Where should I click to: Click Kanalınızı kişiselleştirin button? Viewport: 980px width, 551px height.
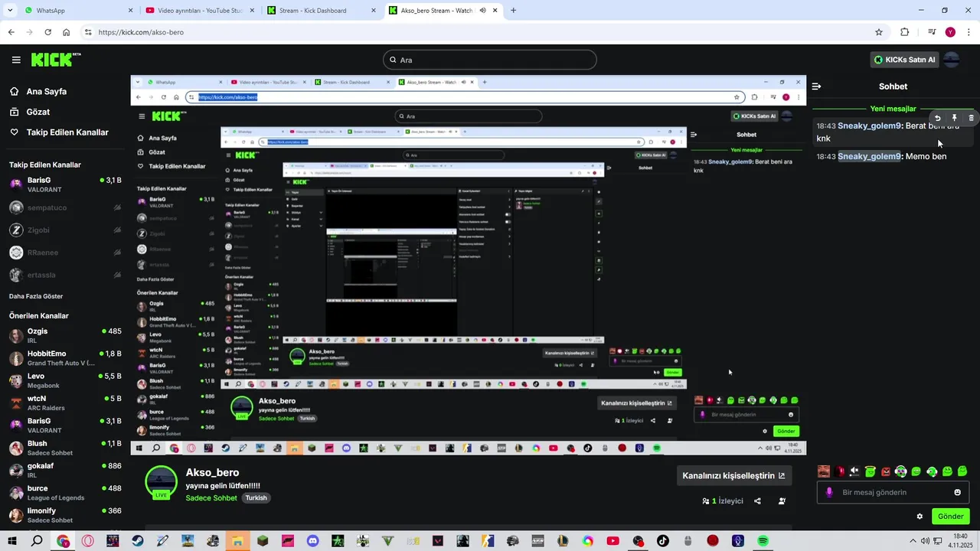pyautogui.click(x=733, y=475)
